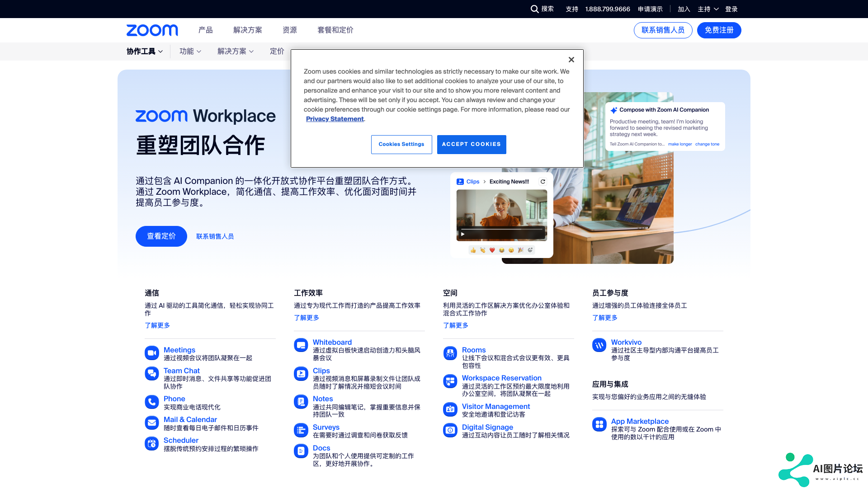Play the Exciting News clip video
The image size is (868, 488).
point(463,234)
